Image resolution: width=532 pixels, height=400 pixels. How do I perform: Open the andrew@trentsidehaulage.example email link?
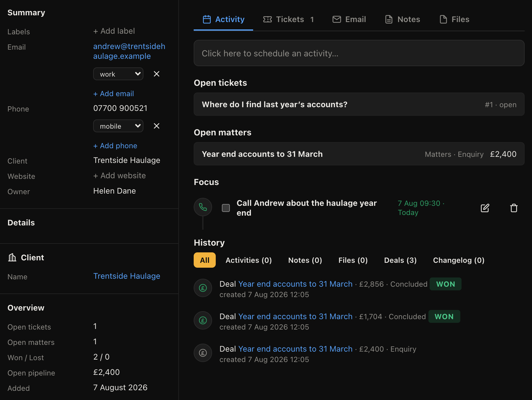point(129,51)
